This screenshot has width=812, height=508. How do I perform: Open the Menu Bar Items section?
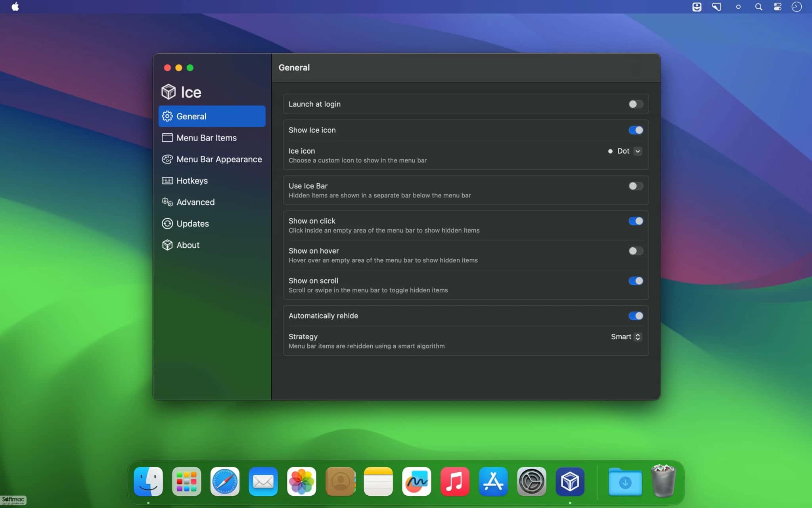[x=212, y=138]
